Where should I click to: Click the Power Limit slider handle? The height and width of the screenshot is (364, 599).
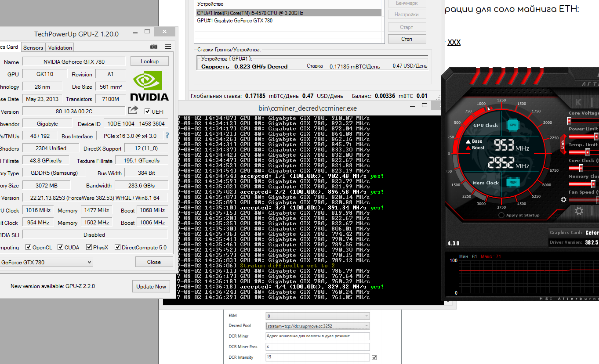click(x=597, y=137)
